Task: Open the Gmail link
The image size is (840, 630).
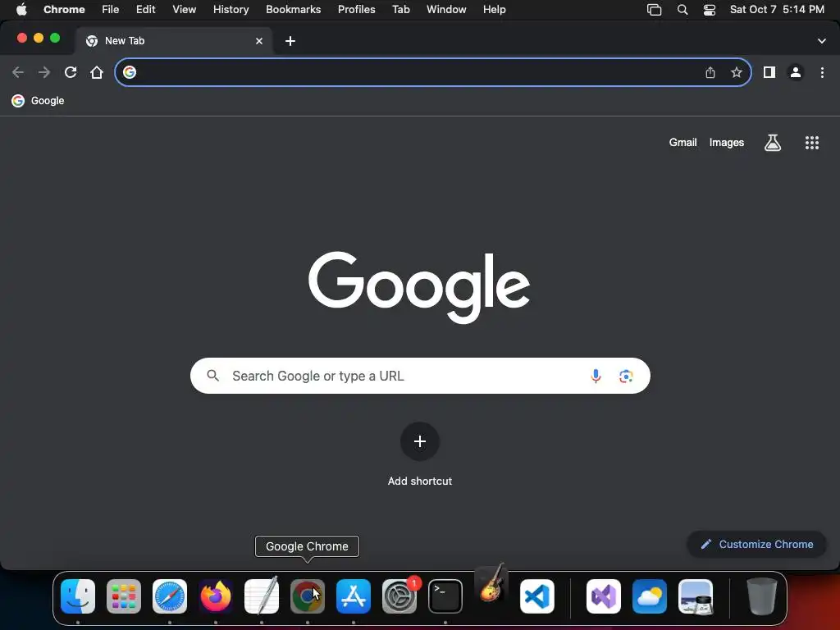Action: click(x=682, y=143)
